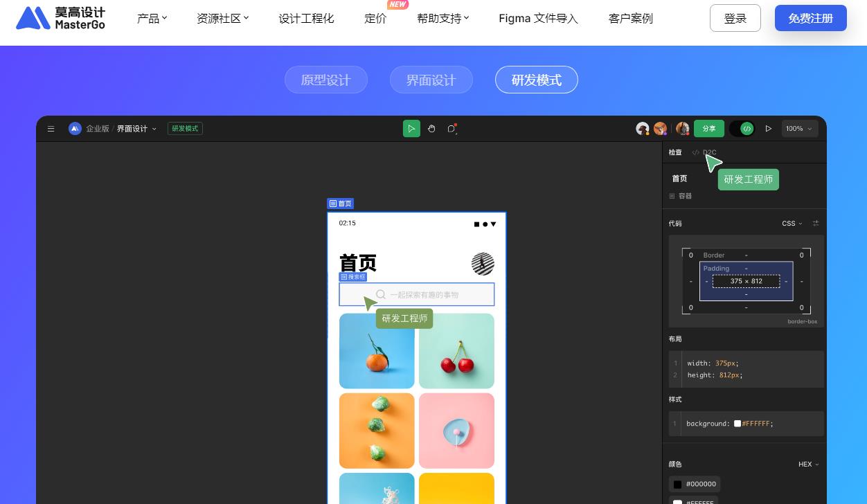Click the 搜索框 layer label

tap(353, 277)
